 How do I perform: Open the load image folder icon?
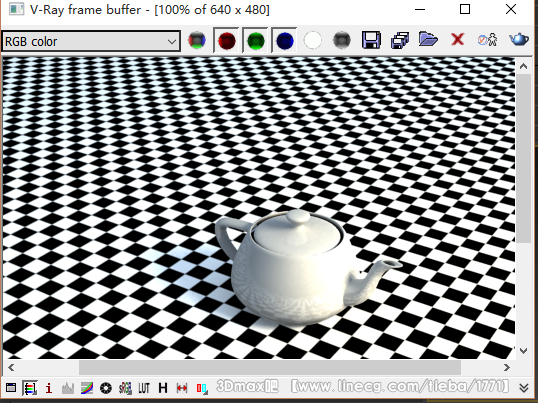(428, 39)
